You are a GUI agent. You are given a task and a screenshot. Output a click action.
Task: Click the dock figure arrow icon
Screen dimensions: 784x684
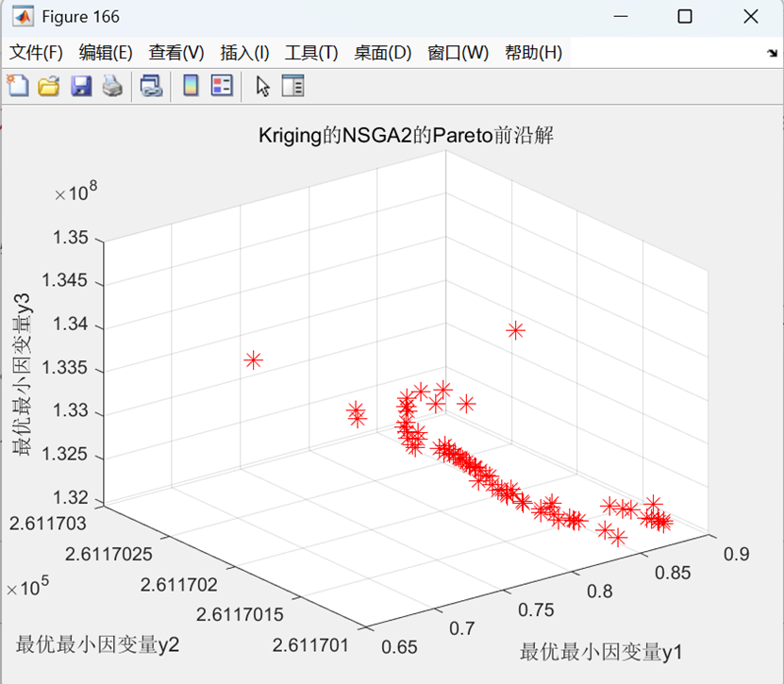coord(773,53)
